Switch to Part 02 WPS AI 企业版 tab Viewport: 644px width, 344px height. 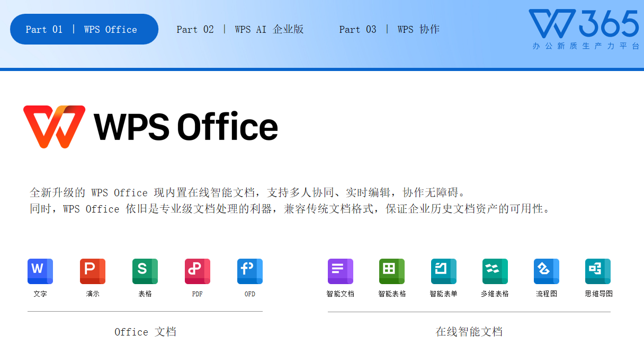[240, 30]
